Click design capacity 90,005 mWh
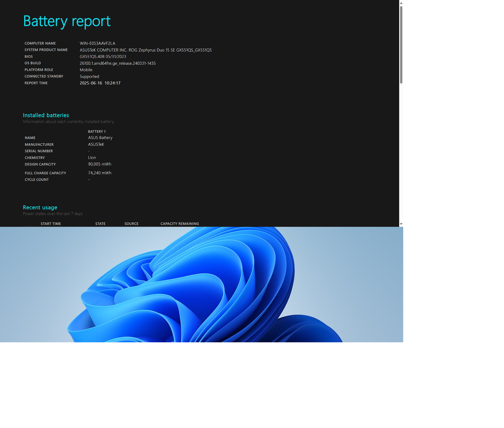Image resolution: width=504 pixels, height=428 pixels. tap(100, 164)
